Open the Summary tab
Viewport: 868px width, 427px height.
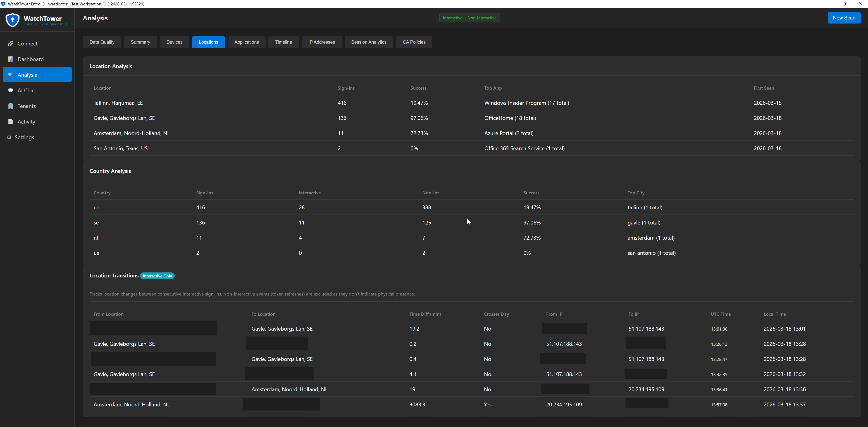[x=140, y=42]
